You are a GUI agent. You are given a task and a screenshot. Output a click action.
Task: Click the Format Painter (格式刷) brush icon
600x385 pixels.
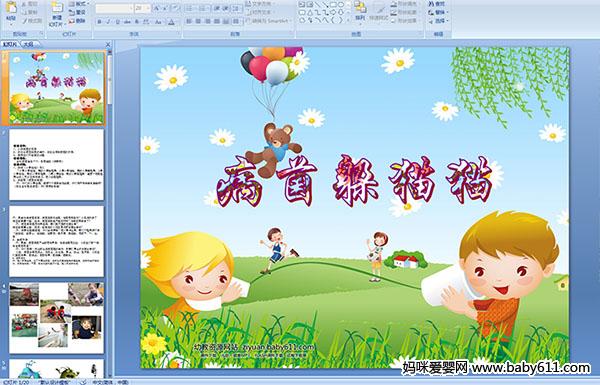pos(25,21)
